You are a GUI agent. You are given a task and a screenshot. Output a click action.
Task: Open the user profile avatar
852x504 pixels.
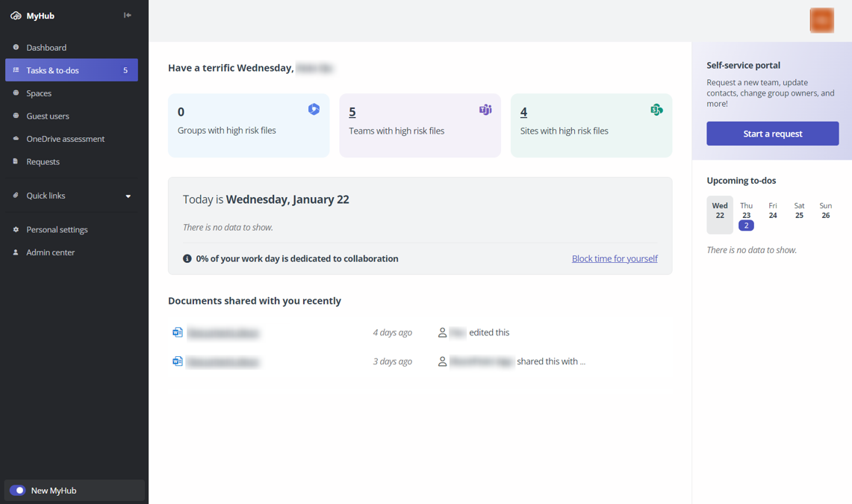pyautogui.click(x=821, y=20)
